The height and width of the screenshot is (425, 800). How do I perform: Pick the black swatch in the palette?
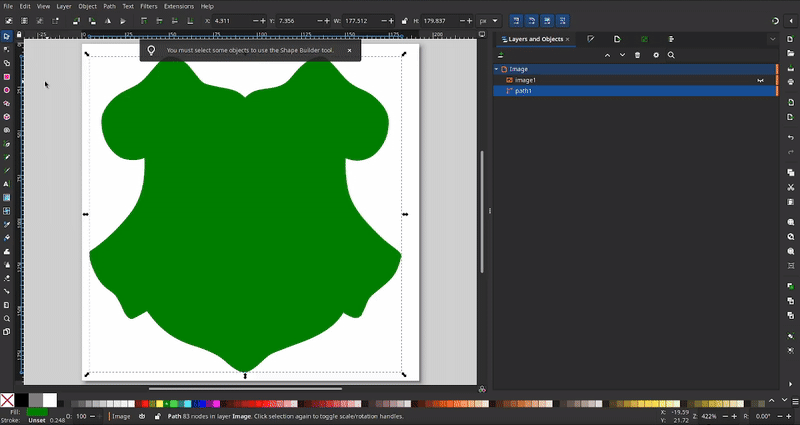21,400
